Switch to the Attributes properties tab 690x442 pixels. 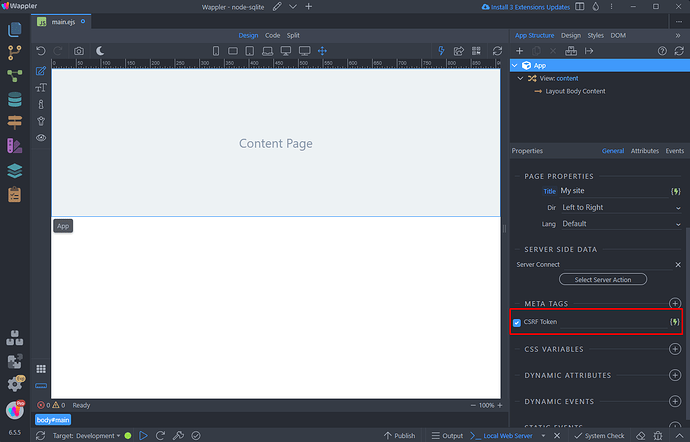645,151
